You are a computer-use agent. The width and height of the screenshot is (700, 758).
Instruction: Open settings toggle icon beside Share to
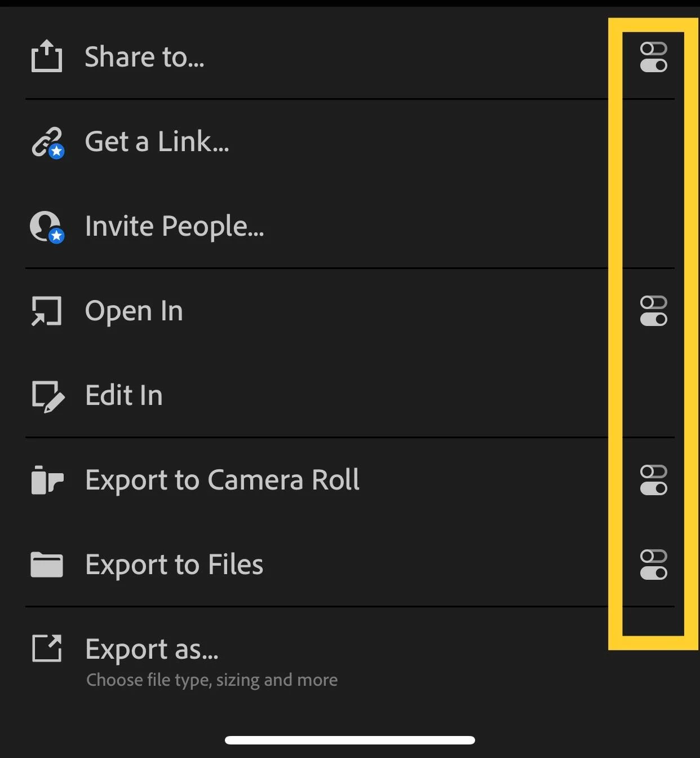click(x=654, y=57)
